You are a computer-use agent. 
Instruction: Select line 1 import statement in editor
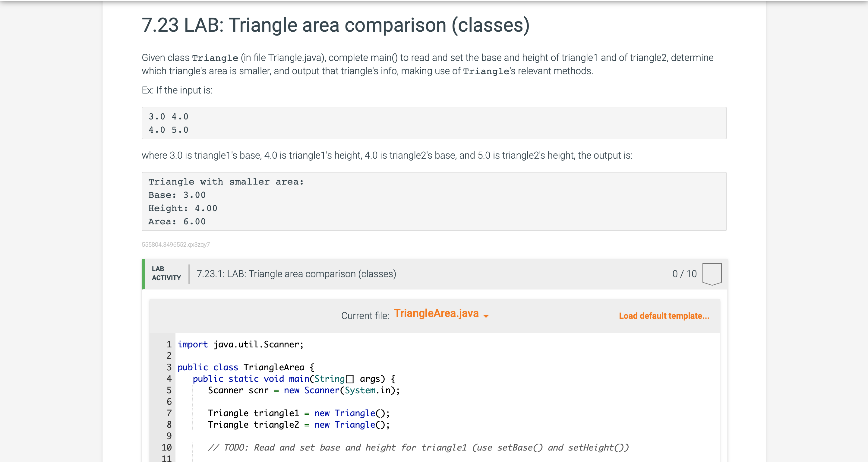(x=240, y=344)
